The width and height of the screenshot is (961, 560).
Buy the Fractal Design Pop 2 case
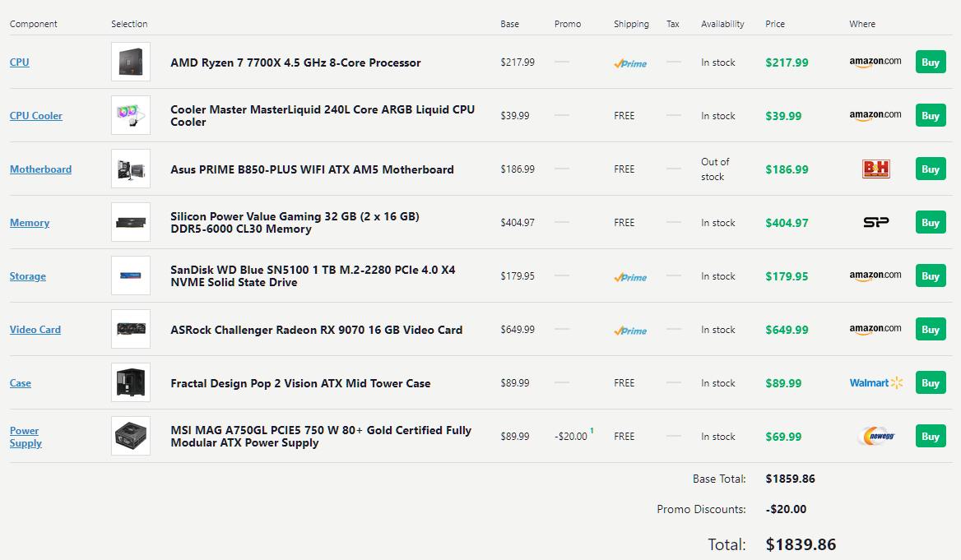pyautogui.click(x=931, y=383)
